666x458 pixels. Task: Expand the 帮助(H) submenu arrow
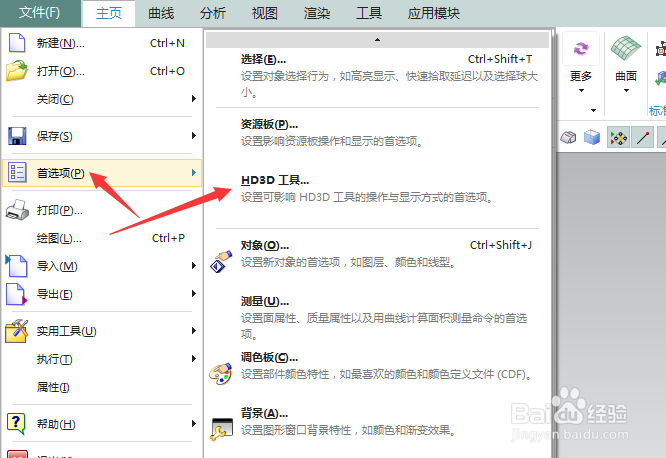point(194,424)
